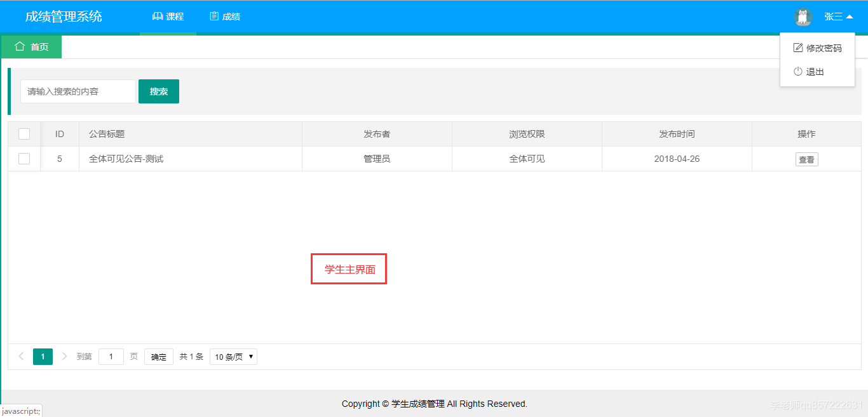Image resolution: width=868 pixels, height=417 pixels.
Task: Toggle the select-all checkbox in table header
Action: (x=24, y=134)
